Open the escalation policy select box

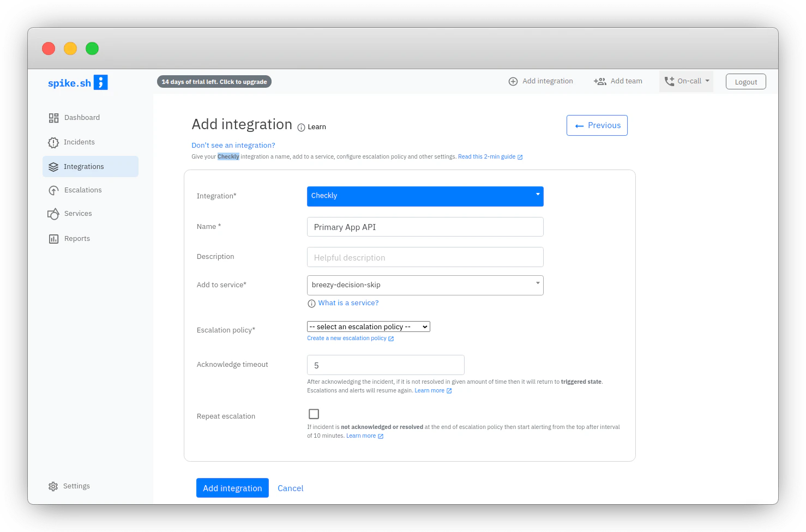pyautogui.click(x=369, y=327)
